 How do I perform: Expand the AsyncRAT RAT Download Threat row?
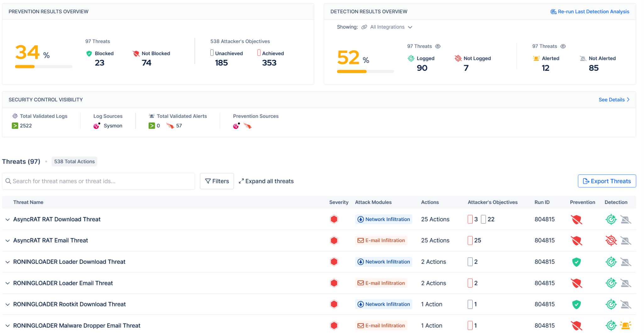[8, 219]
